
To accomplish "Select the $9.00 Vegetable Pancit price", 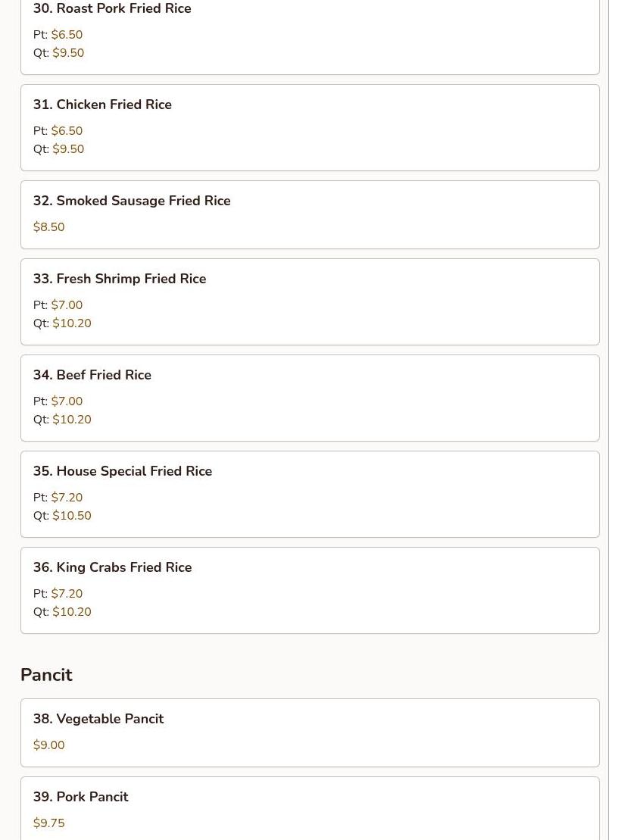I will (x=48, y=745).
